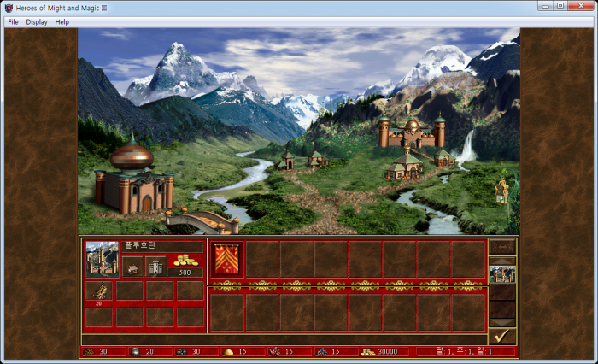Minimize the game window
Viewport: 598px width, 364px height.
coord(545,6)
